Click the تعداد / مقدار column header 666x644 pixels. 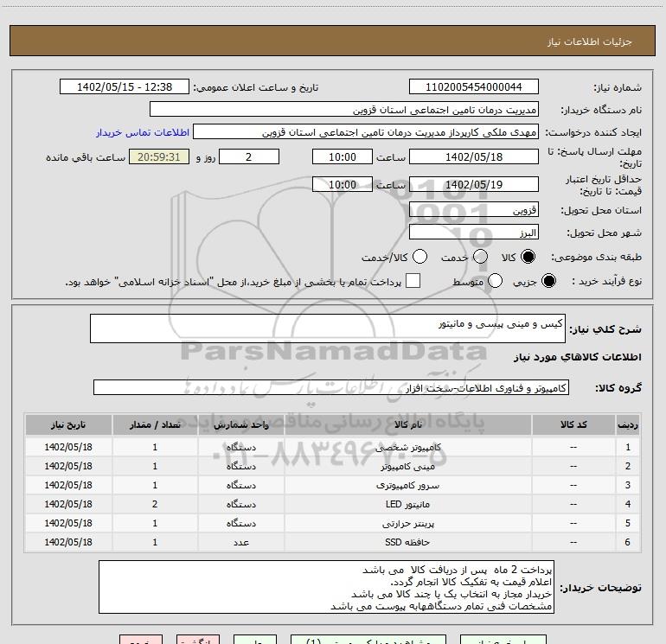[x=155, y=424]
